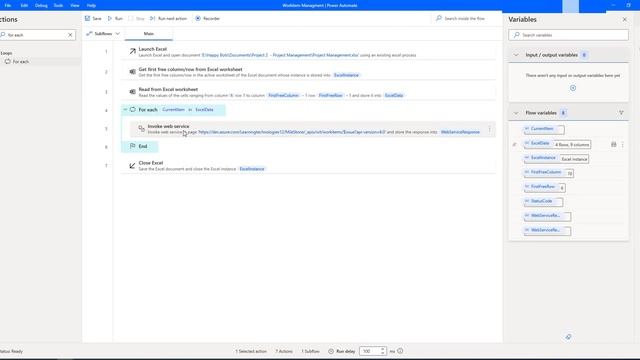Screen dimensions: 640x360
Task: Click the eraser icon in Variables panel
Action: [x=568, y=337]
